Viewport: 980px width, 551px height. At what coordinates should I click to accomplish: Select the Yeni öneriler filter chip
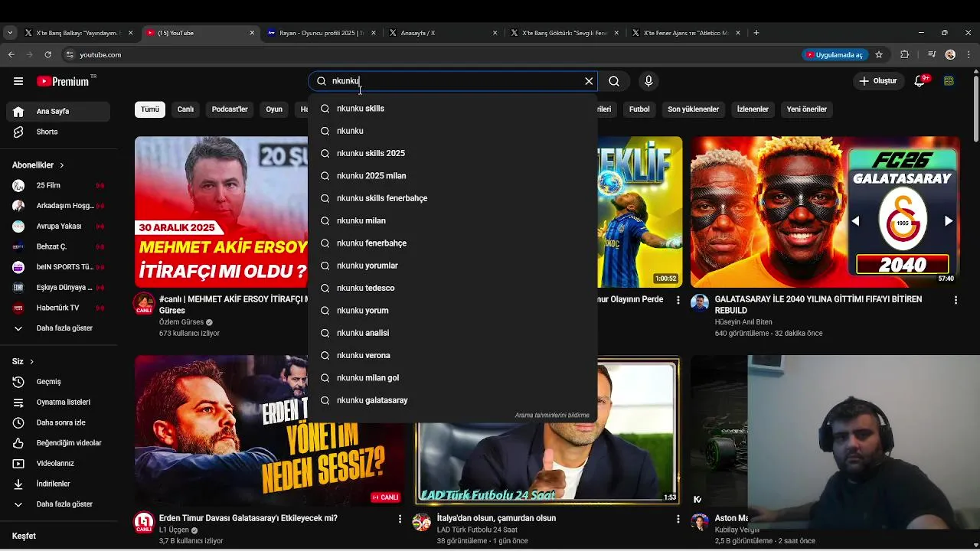807,109
